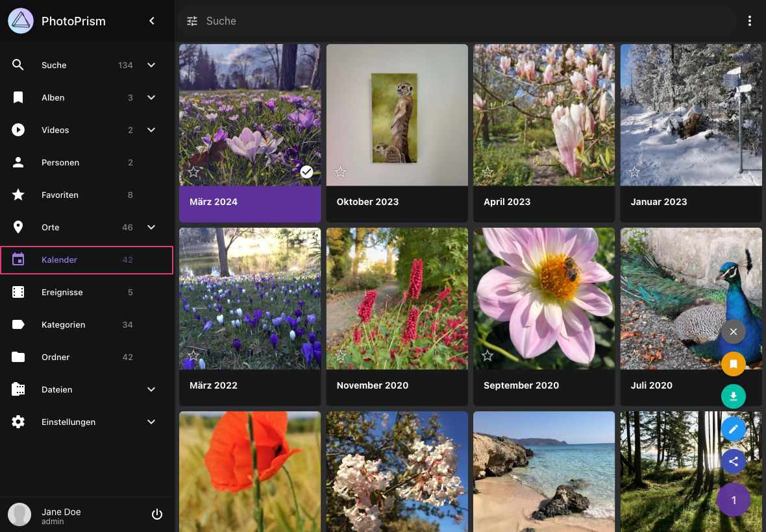
Task: Click the Jane Doe user name
Action: [61, 511]
